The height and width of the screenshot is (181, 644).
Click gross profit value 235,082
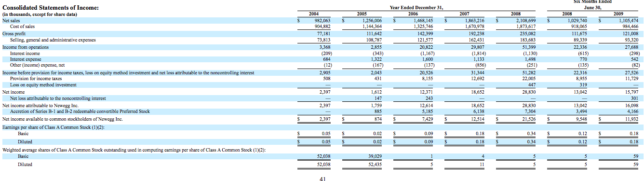point(527,34)
